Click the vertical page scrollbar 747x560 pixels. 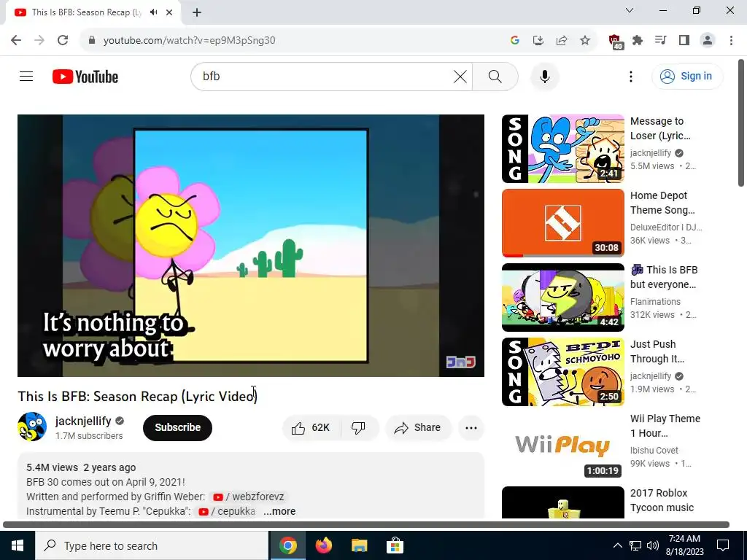pos(741,122)
